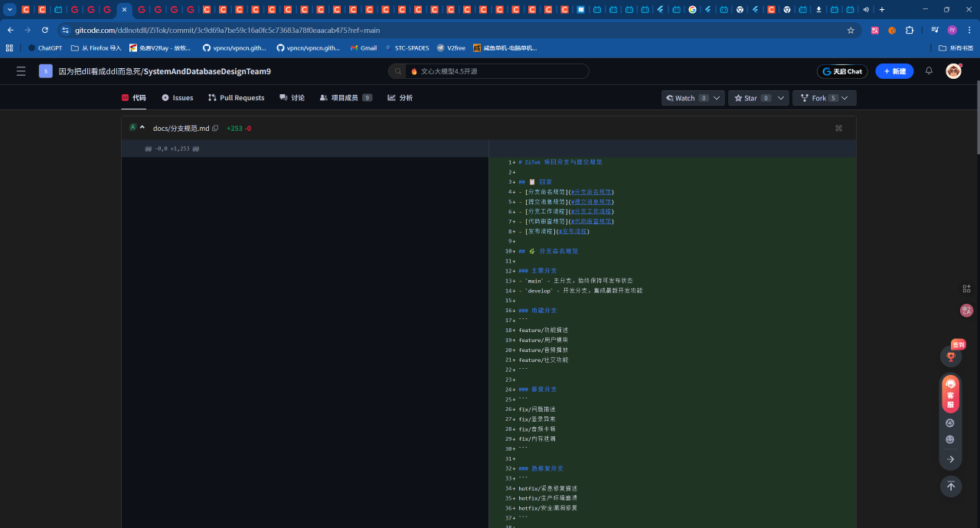Open the Pull Requests tab
This screenshot has width=980, height=528.
click(237, 98)
